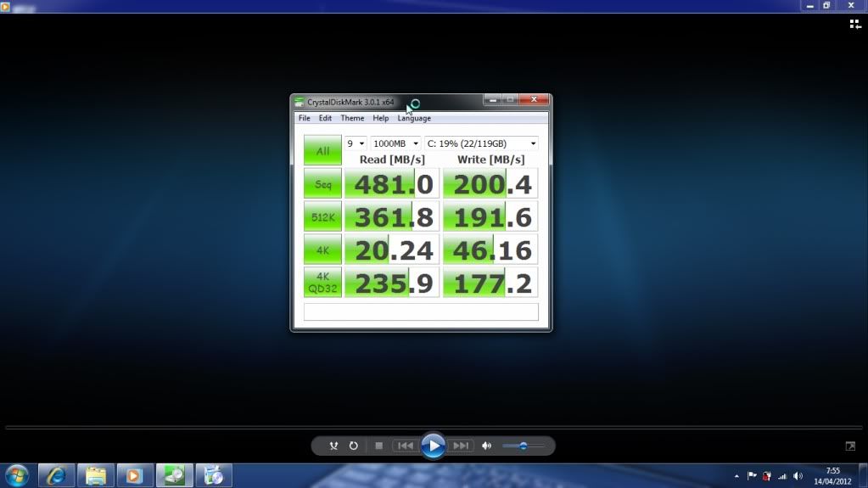Skip to the Next track

(x=461, y=446)
